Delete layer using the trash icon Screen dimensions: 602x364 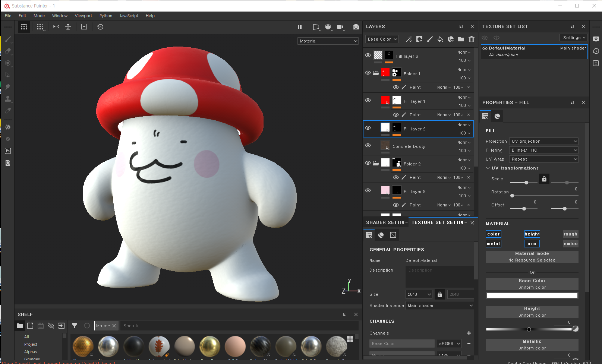click(472, 39)
